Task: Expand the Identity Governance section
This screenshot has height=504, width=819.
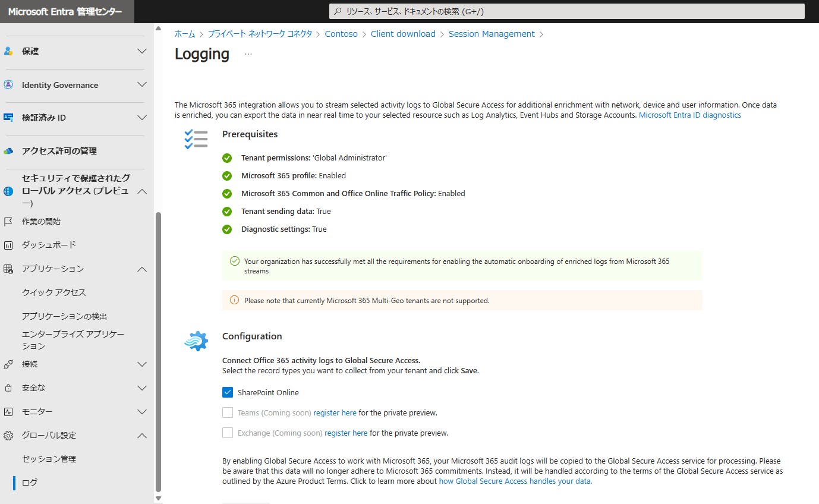Action: coord(142,85)
